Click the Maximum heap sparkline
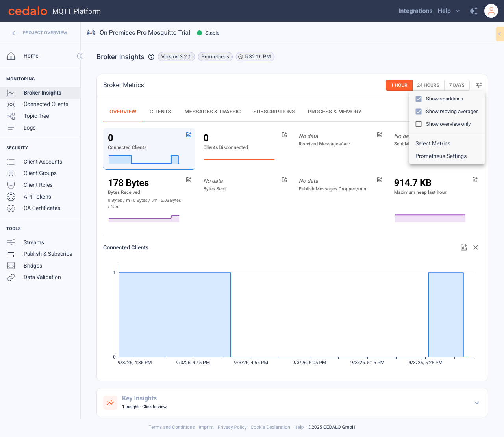 [430, 218]
